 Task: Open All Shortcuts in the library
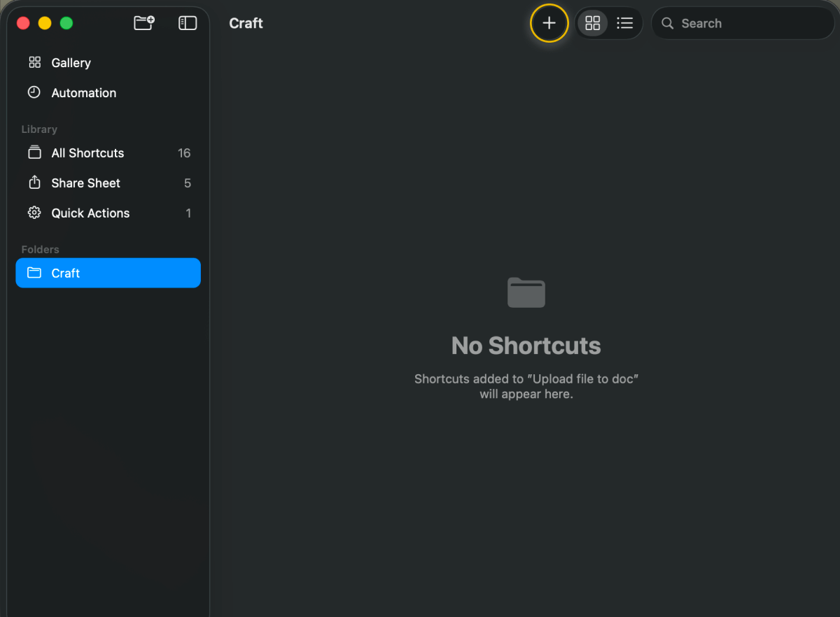coord(87,153)
